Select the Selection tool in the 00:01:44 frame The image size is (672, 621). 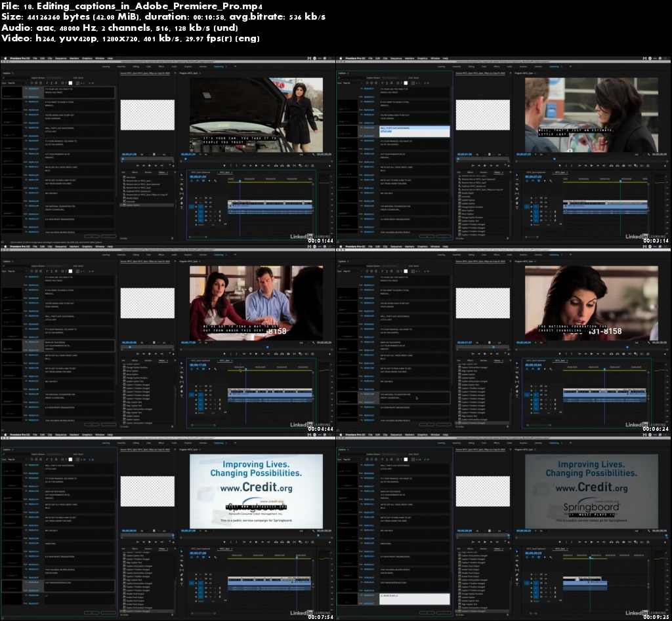[181, 175]
